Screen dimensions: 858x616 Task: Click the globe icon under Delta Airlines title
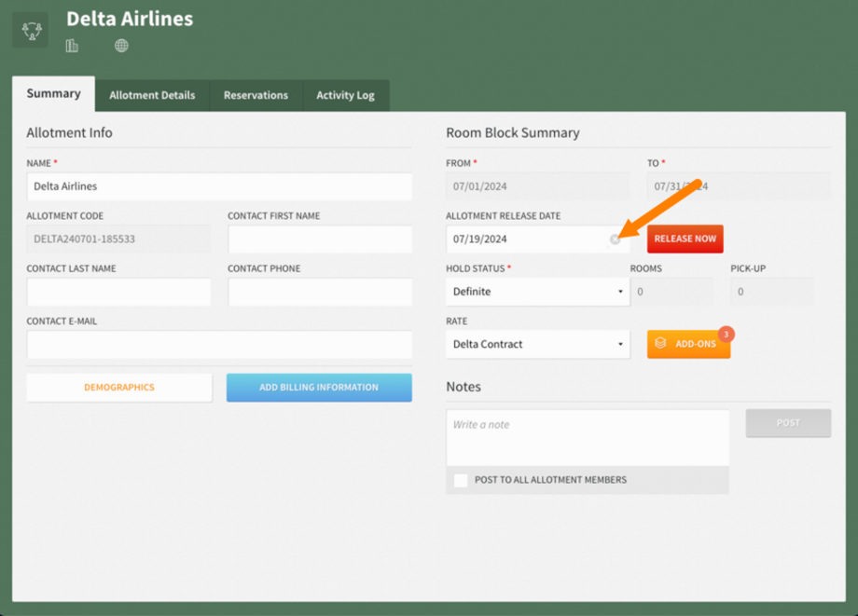coord(121,46)
